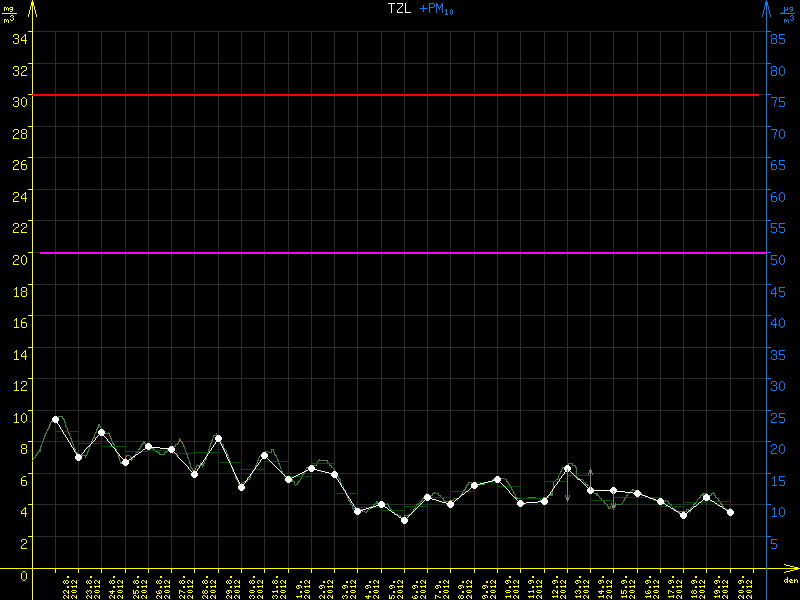Click the red horizontal limit line
This screenshot has width=800, height=600.
pos(400,95)
